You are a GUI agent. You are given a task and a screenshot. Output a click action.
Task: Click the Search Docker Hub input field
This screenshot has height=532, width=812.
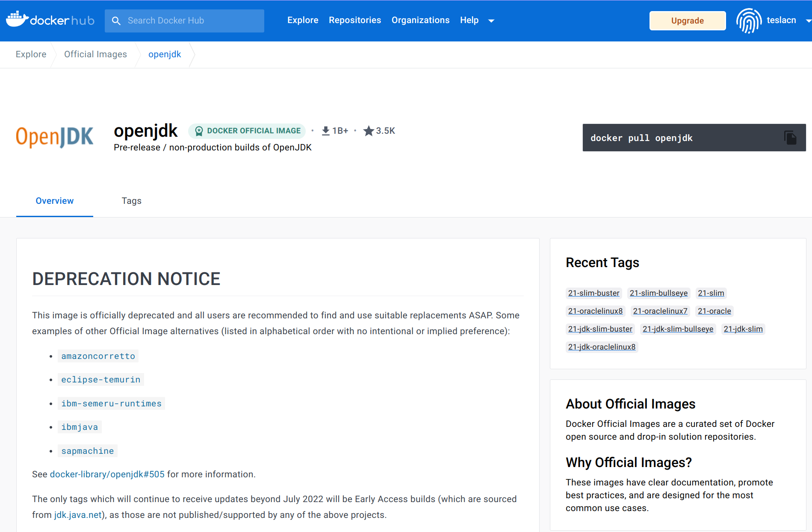(184, 21)
